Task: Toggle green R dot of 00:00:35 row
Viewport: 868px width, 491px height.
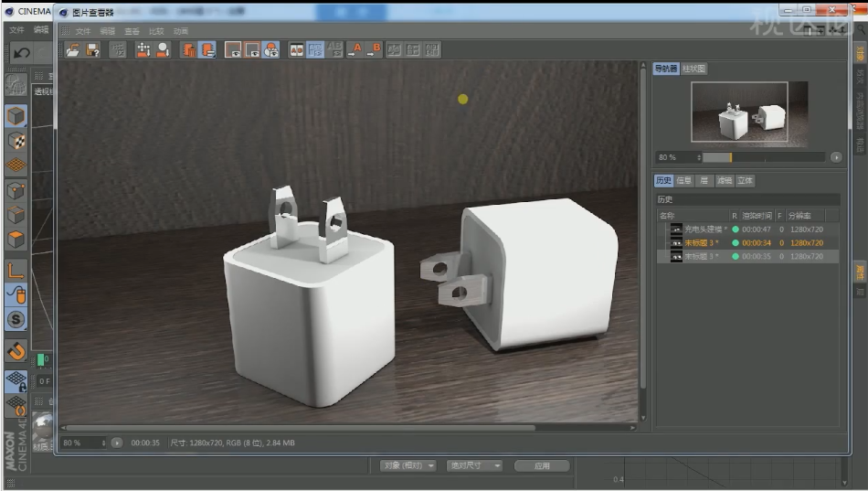Action: [x=736, y=257]
